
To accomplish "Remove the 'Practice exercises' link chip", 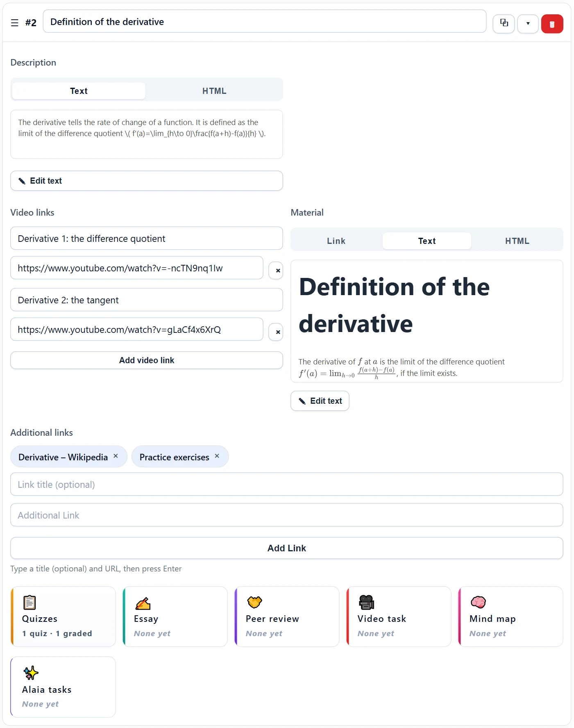I will 217,456.
